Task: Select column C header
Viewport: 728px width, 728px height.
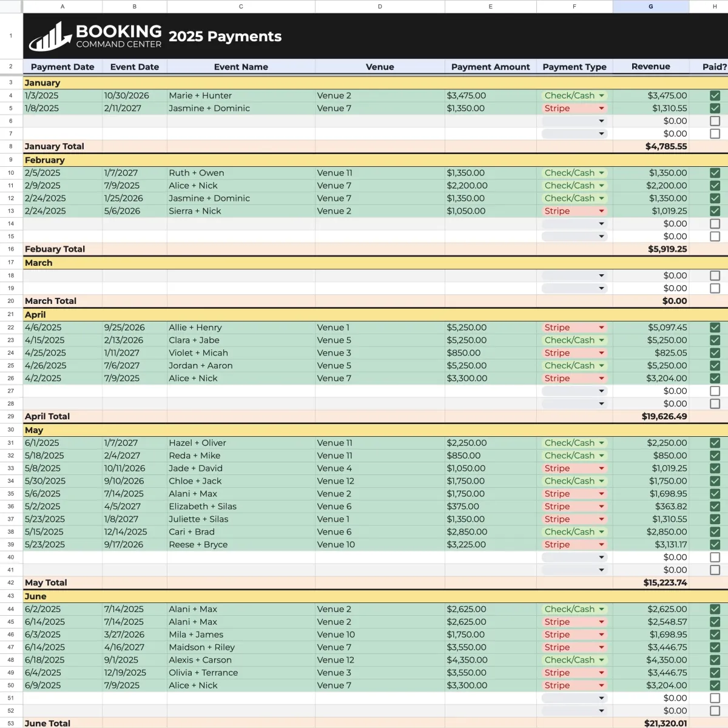Action: (x=241, y=7)
